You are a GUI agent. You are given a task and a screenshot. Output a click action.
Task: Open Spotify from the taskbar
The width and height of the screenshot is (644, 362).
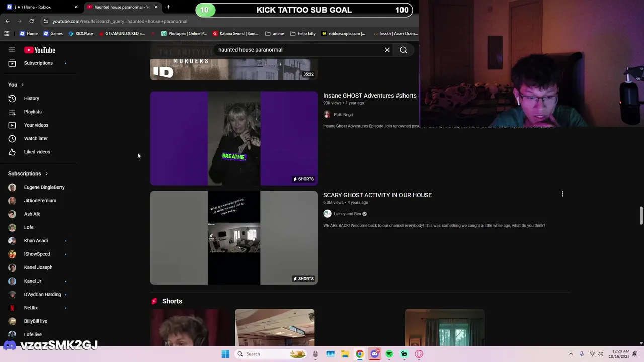(x=389, y=354)
